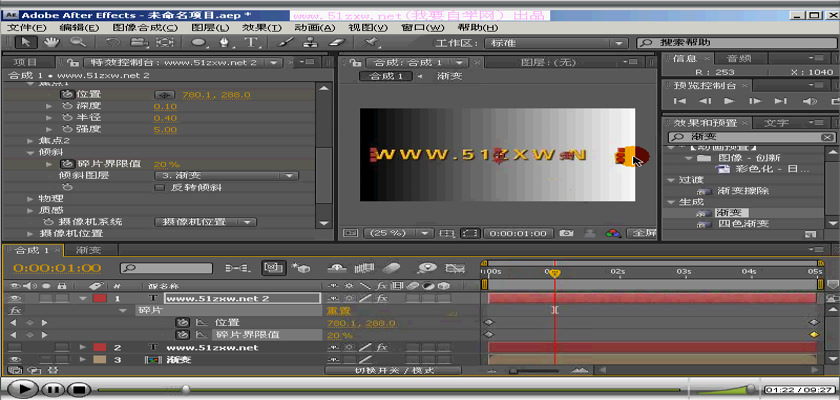Click the position crosshair picker button

pos(165,95)
